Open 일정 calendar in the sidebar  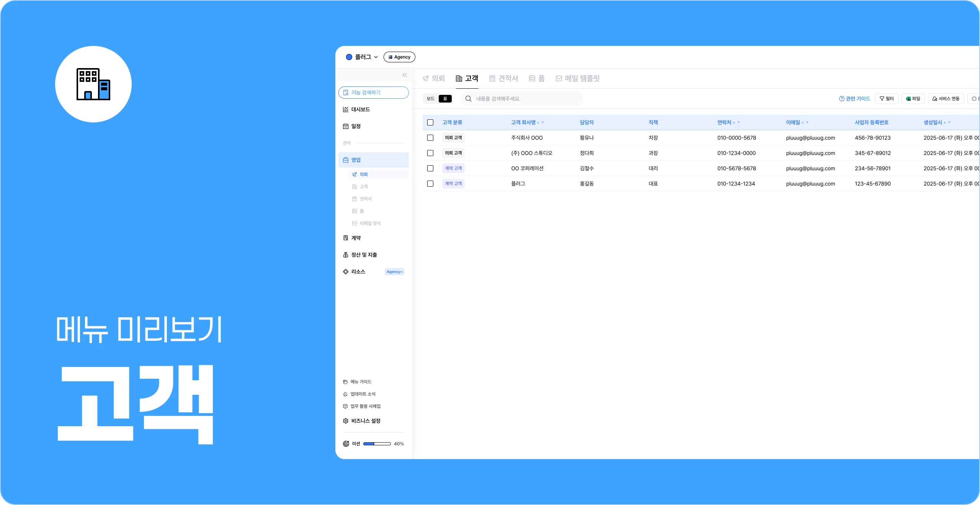click(356, 126)
